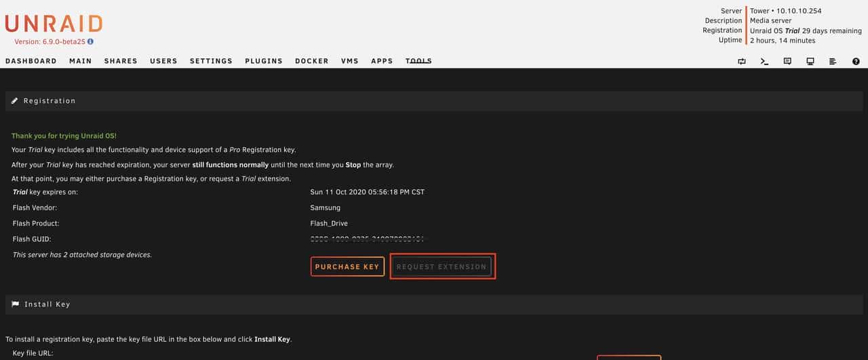Click the UNRAID logo
Viewport: 868px width, 360px height.
tap(54, 24)
